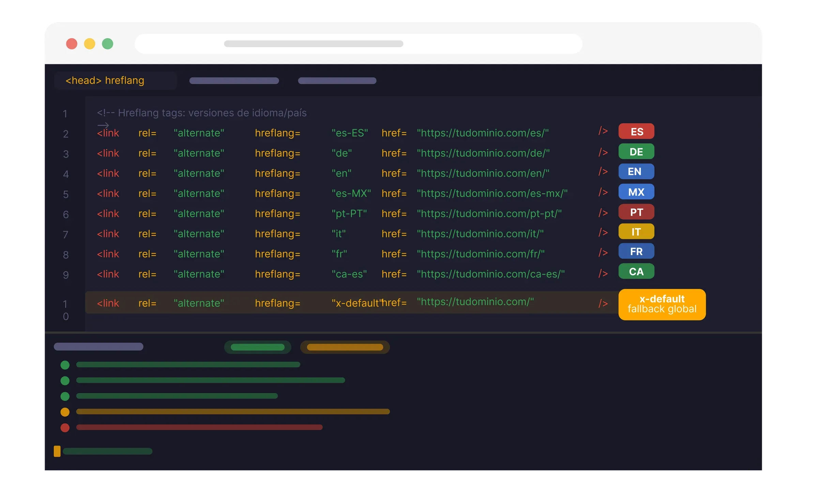The image size is (818, 504).
Task: Click the MX country badge
Action: click(636, 192)
